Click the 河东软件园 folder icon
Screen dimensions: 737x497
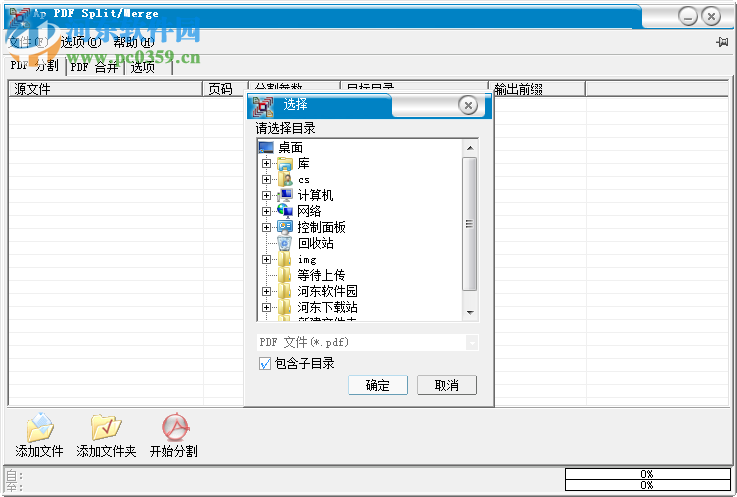tap(285, 291)
